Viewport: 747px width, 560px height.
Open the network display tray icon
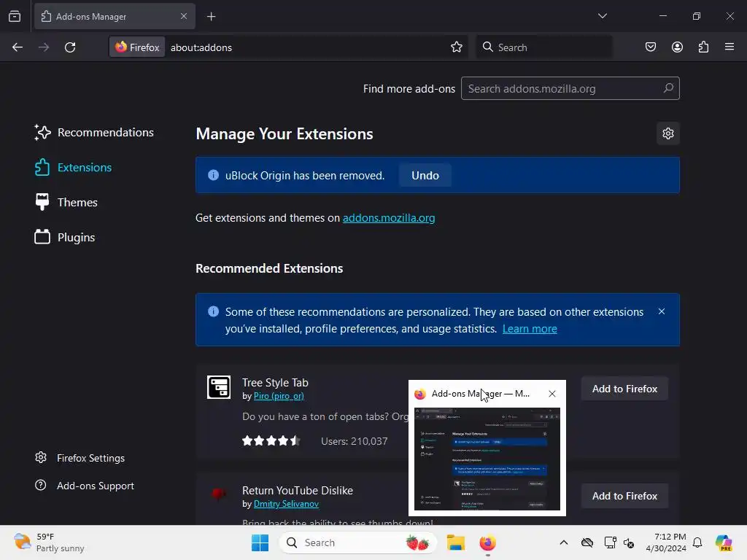[x=610, y=542]
